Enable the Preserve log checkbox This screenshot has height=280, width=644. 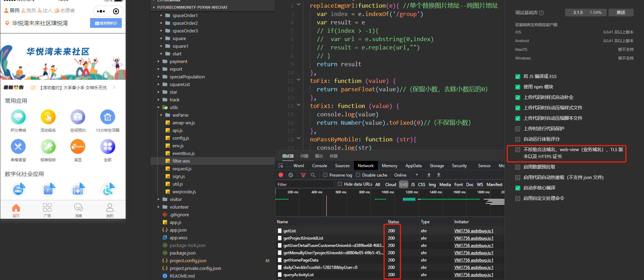click(x=325, y=175)
